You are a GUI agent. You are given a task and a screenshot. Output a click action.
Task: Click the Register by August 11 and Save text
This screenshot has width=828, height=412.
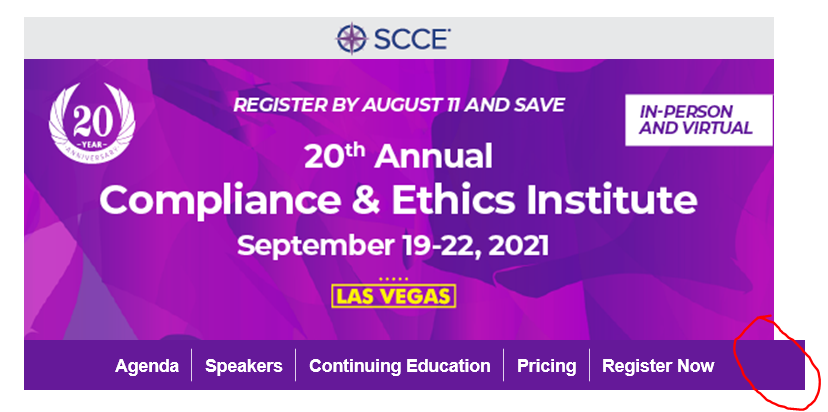399,105
